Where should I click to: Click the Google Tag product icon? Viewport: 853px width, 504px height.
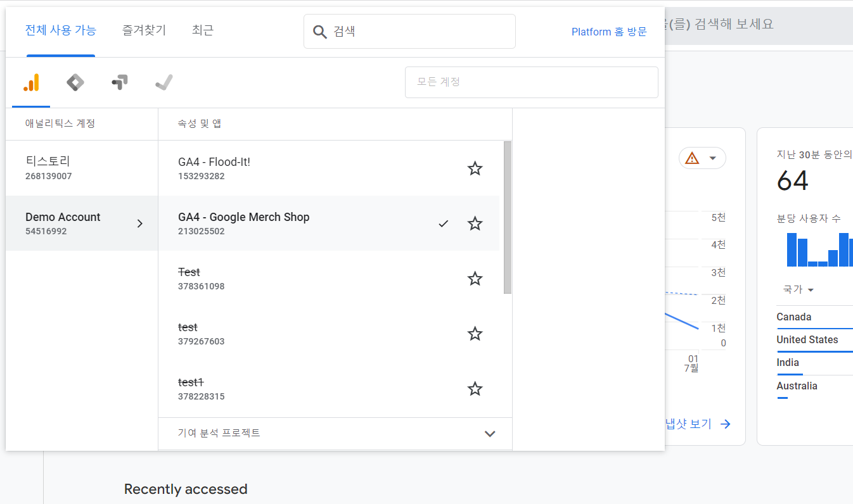[x=119, y=82]
